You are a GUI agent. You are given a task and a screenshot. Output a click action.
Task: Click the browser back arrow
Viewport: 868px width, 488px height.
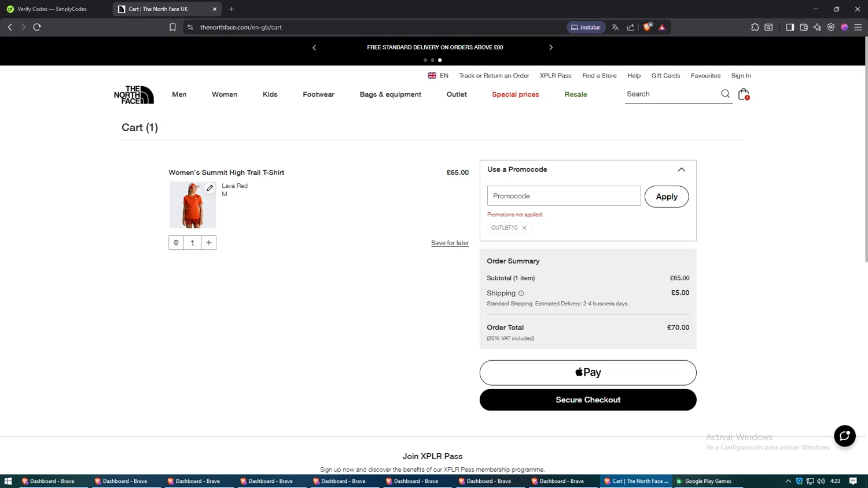point(10,27)
